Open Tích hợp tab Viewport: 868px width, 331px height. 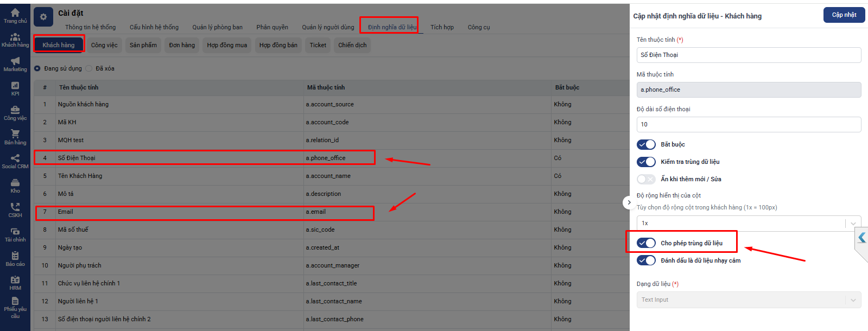click(442, 27)
